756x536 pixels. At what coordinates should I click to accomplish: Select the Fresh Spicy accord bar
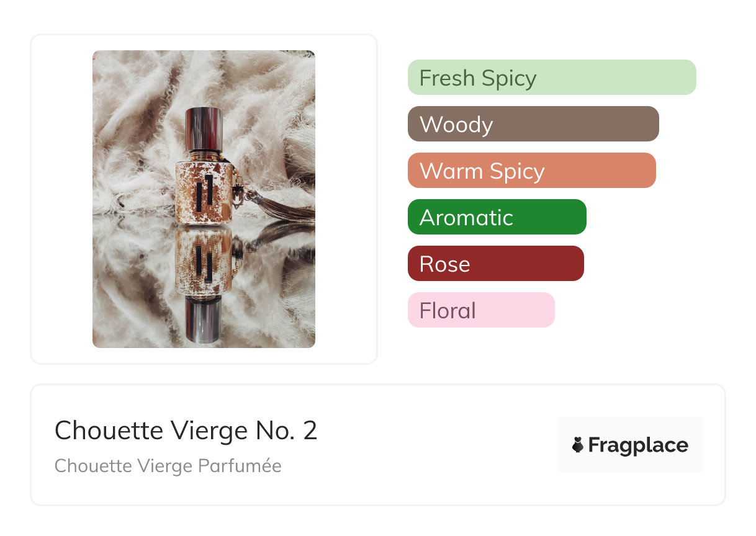point(551,78)
